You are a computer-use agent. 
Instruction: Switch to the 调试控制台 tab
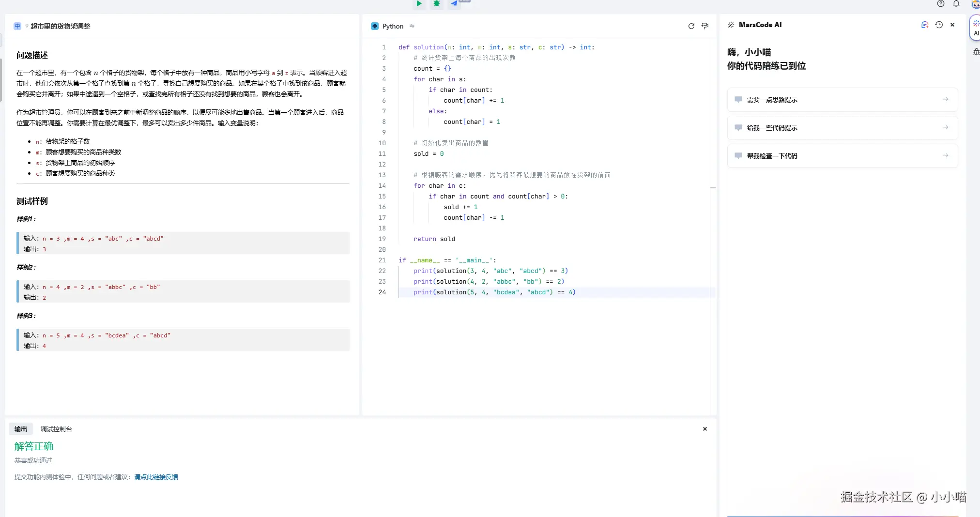[x=56, y=429]
